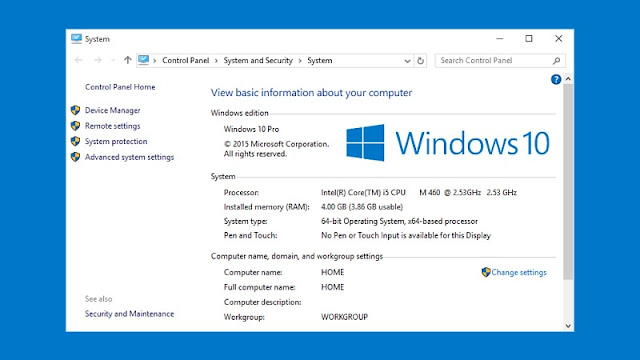This screenshot has height=360, width=640.
Task: Click the Windows 10 logo image
Action: tap(448, 143)
